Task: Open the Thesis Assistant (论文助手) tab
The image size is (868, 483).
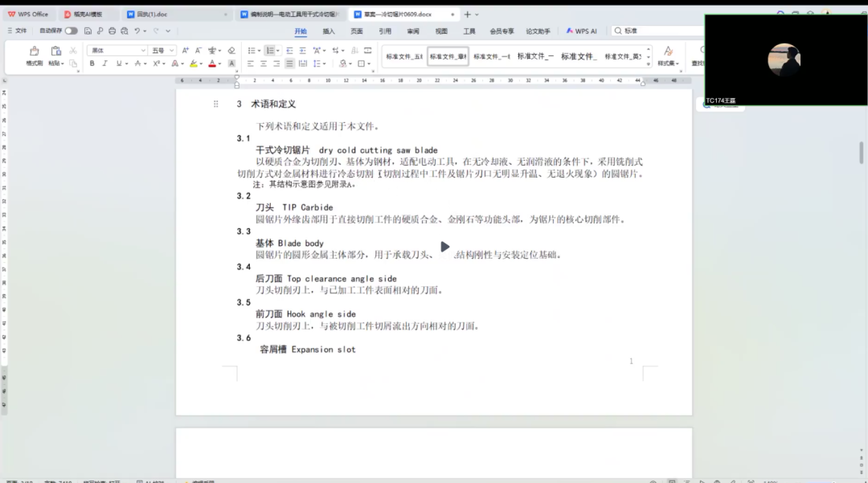Action: pyautogui.click(x=538, y=31)
